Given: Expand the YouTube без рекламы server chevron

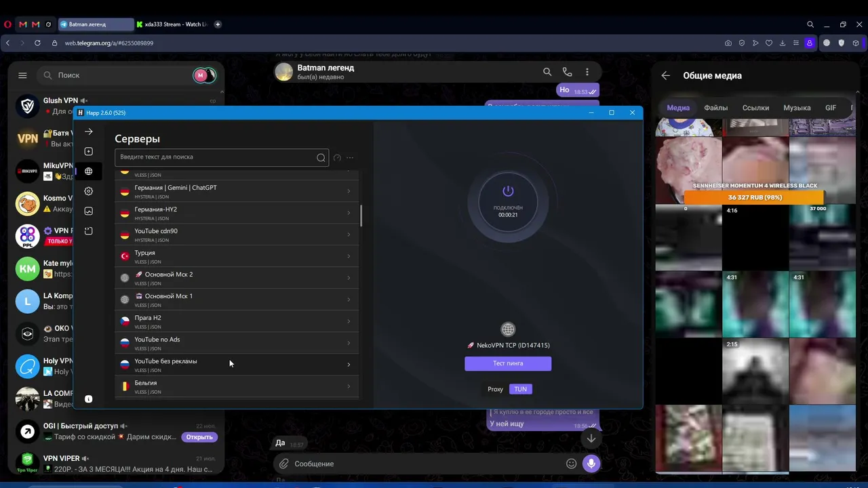Looking at the screenshot, I should click(x=349, y=365).
